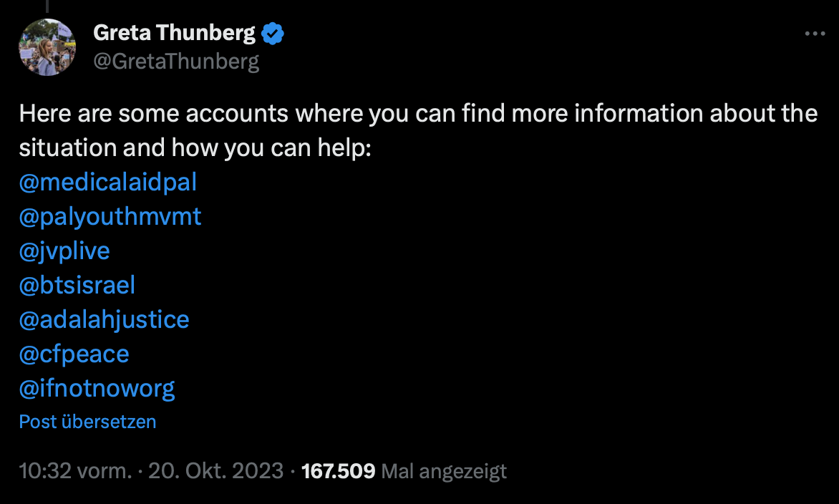Visit the @cfpeace mention

(74, 354)
